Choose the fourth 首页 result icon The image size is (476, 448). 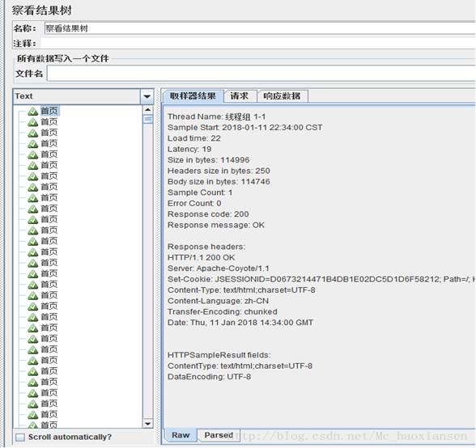[x=32, y=144]
